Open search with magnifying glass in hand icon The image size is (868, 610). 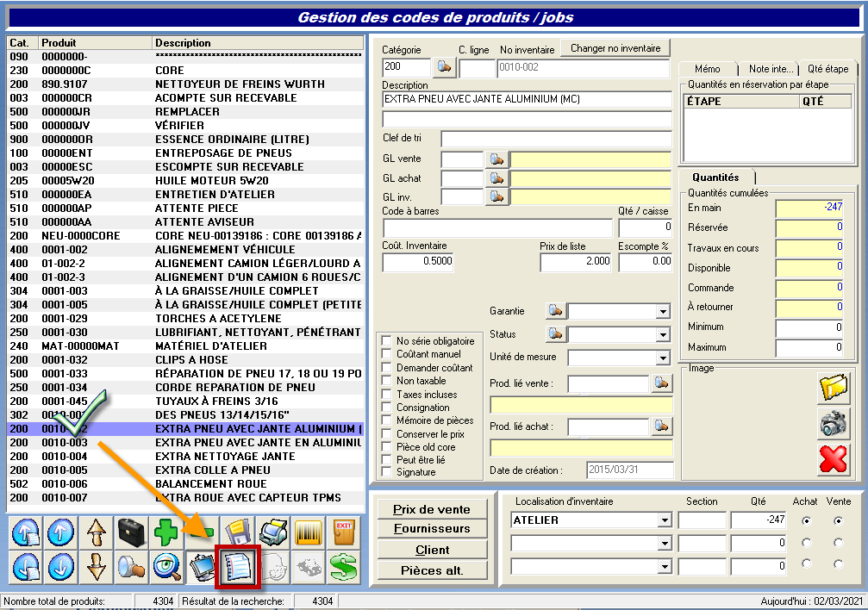click(x=131, y=568)
